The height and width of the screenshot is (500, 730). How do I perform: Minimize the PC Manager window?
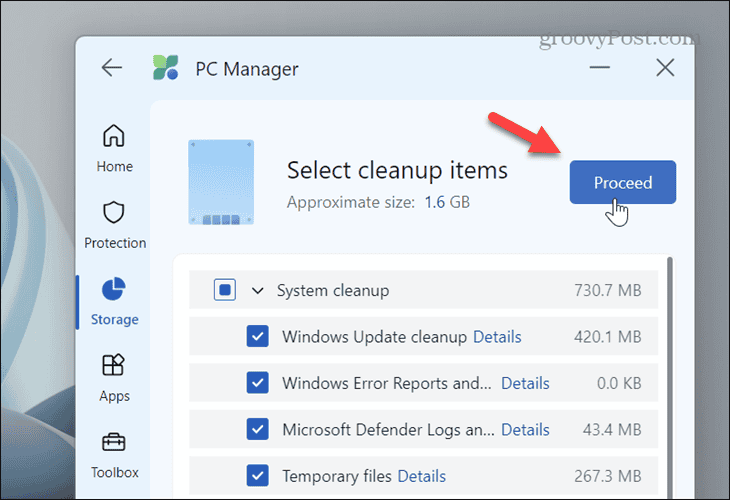[600, 68]
